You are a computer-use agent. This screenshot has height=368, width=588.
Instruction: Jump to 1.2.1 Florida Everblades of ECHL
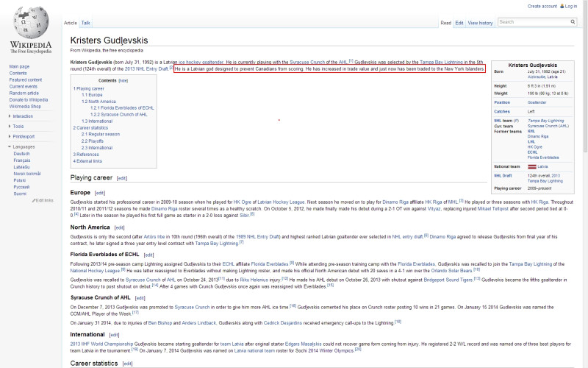point(122,108)
